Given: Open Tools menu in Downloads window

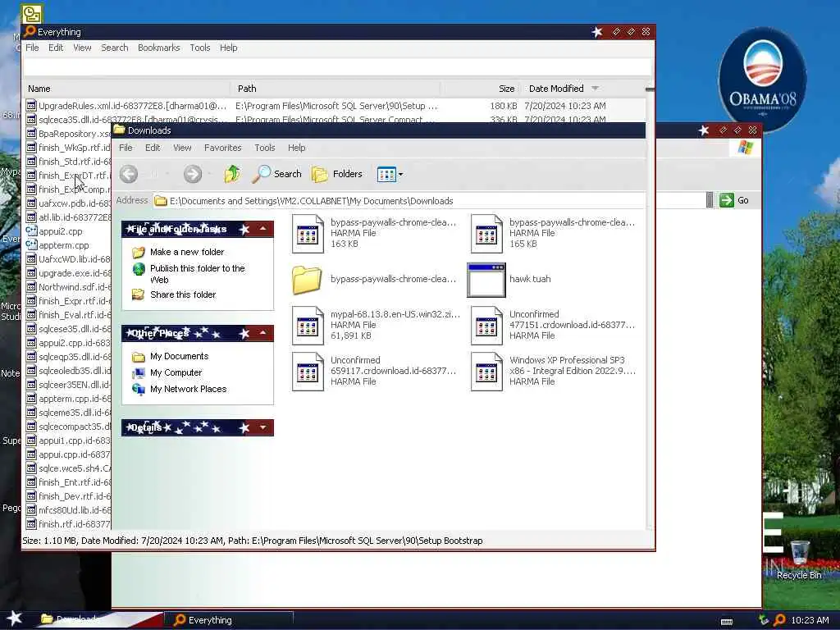Looking at the screenshot, I should tap(265, 148).
